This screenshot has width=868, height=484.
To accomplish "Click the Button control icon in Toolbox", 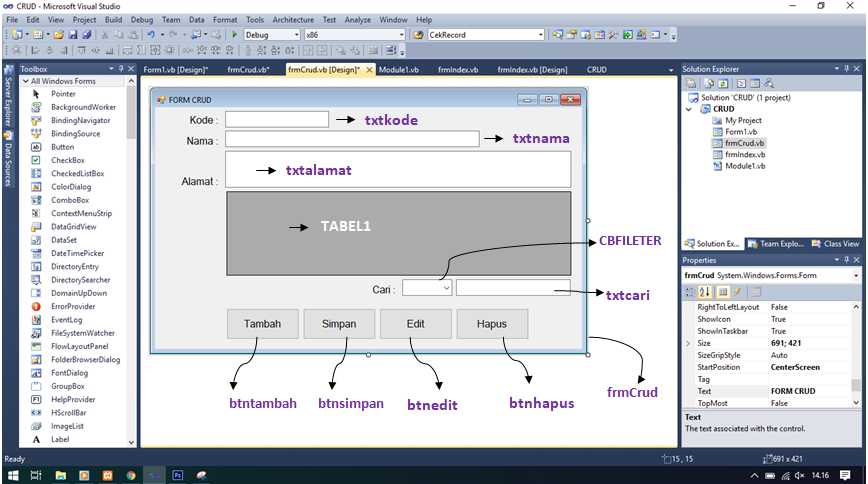I will pos(36,147).
